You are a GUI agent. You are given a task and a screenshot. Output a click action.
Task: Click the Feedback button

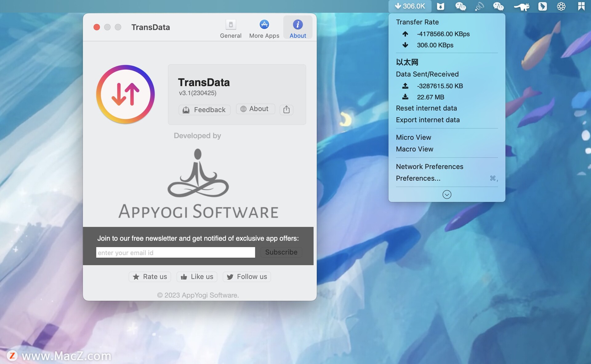point(204,110)
